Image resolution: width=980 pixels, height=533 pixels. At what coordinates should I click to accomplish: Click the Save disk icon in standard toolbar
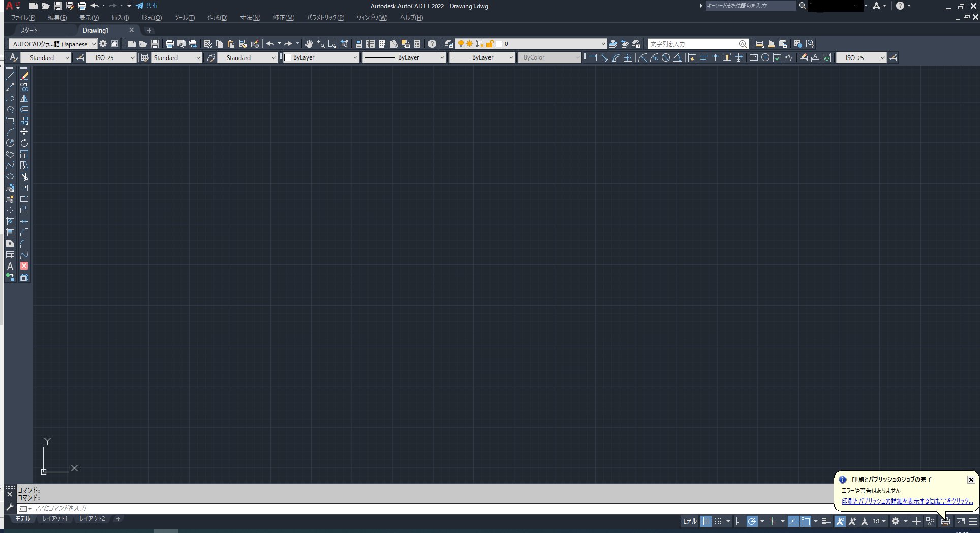click(x=156, y=44)
